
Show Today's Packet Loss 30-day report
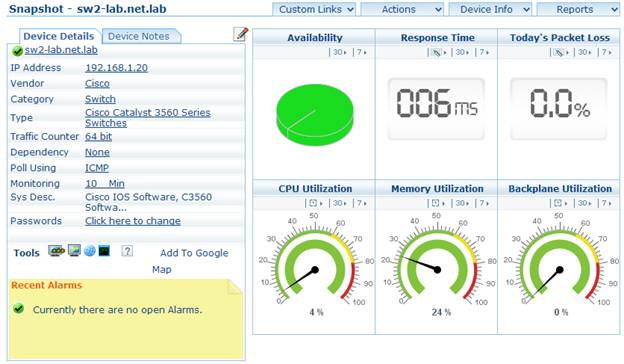tap(585, 52)
